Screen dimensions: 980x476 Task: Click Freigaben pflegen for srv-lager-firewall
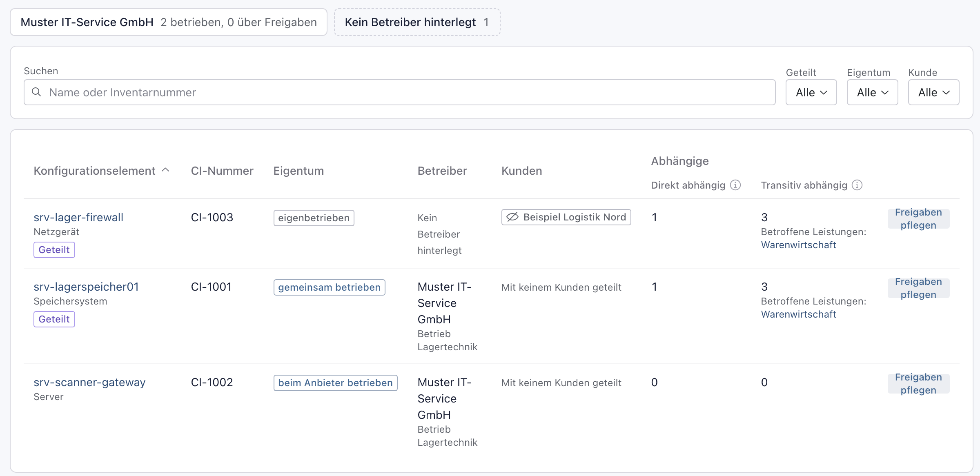(918, 219)
